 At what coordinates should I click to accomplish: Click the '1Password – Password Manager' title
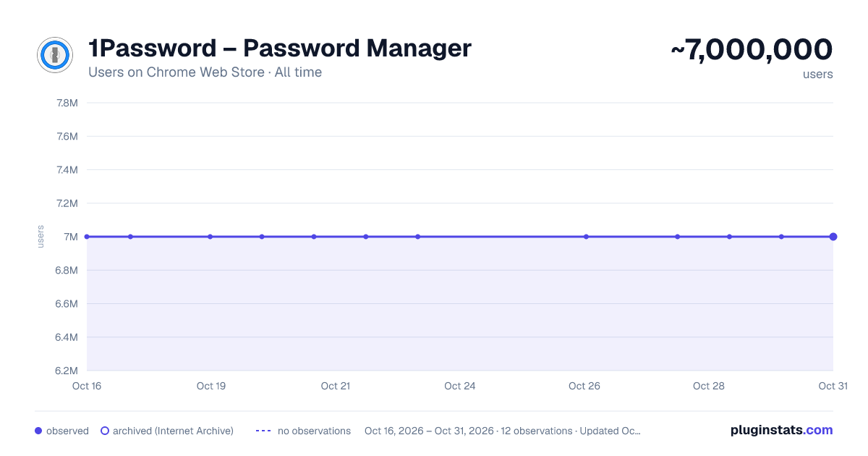tap(280, 48)
